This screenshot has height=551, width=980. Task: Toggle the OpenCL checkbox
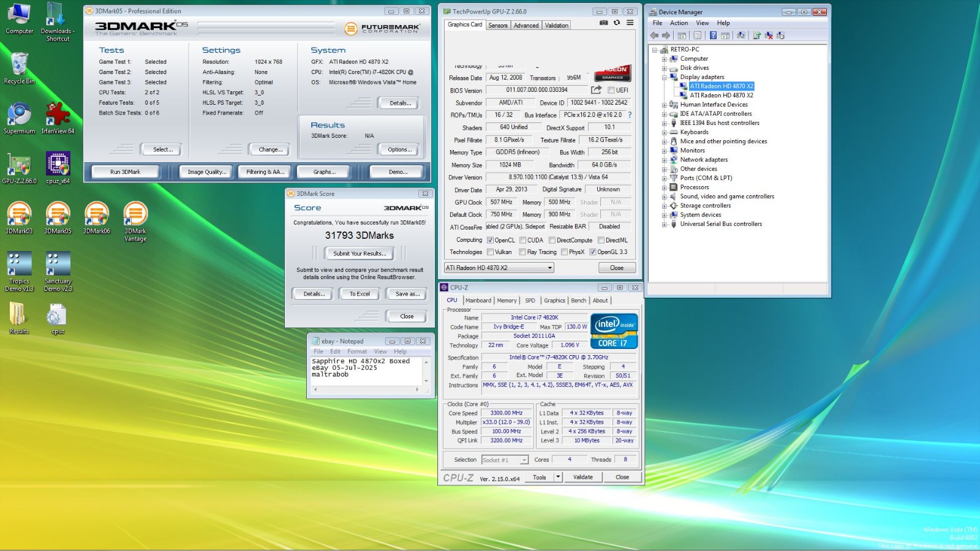(490, 240)
